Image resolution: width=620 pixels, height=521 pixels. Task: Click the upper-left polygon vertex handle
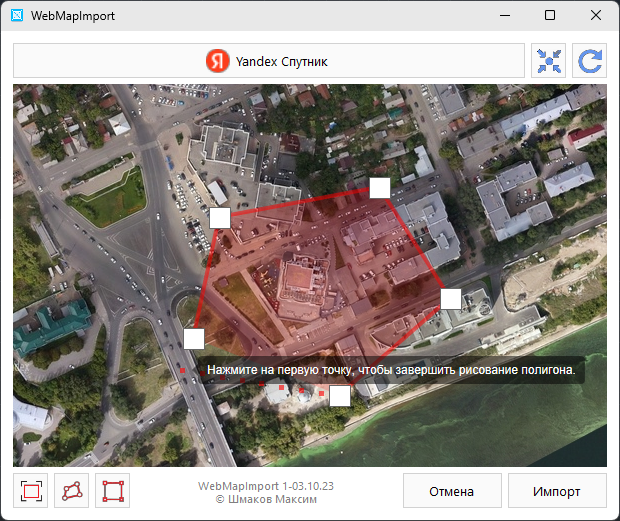[x=220, y=217]
